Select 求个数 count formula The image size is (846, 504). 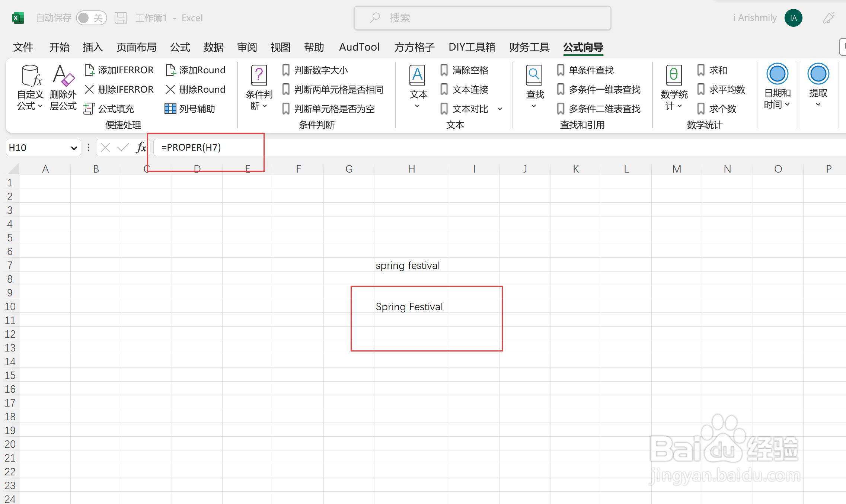pos(717,109)
